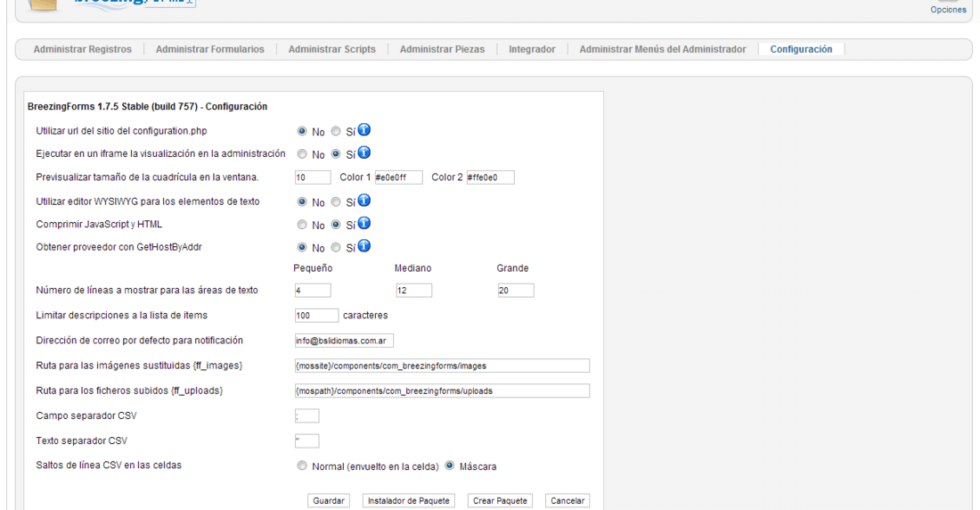Focus the grid size field containing 10
Screen dimensions: 980x510
(313, 177)
